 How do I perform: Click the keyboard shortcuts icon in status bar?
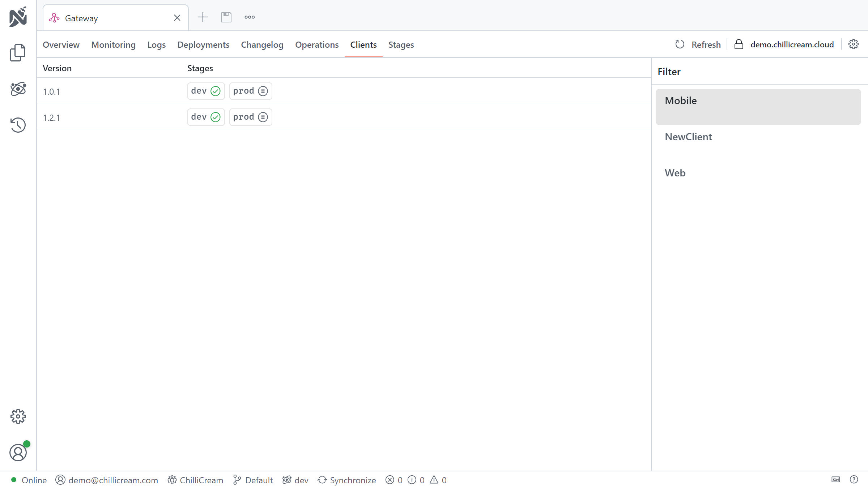click(836, 480)
